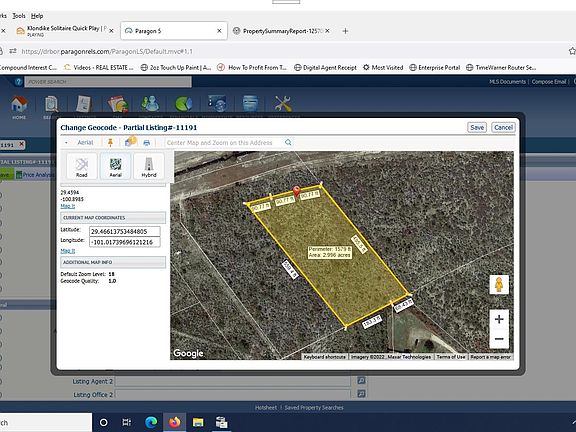Click the blue printer icon
Screen dimensions: 576x432
[147, 143]
